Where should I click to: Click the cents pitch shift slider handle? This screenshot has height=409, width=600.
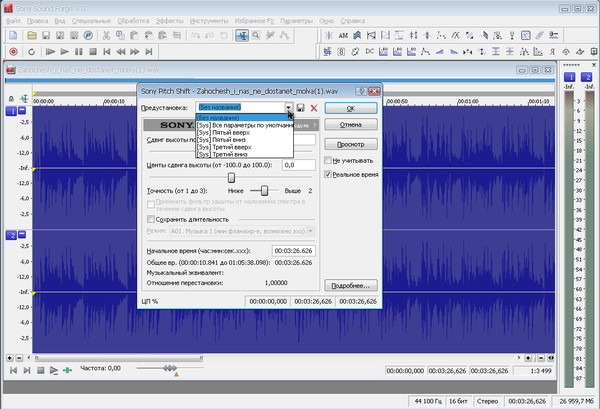231,178
